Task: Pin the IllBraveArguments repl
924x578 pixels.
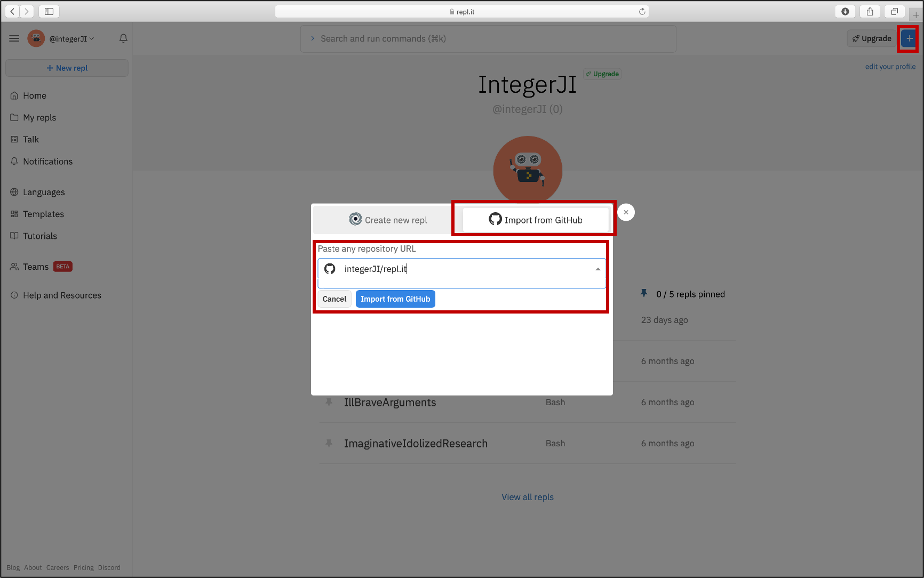Action: tap(329, 402)
